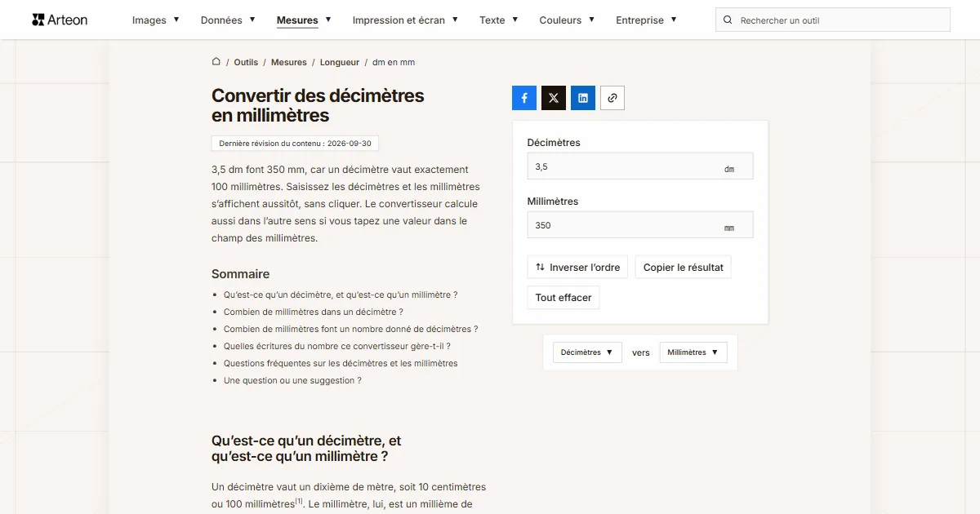Share the page on LinkedIn
980x514 pixels.
click(x=583, y=98)
